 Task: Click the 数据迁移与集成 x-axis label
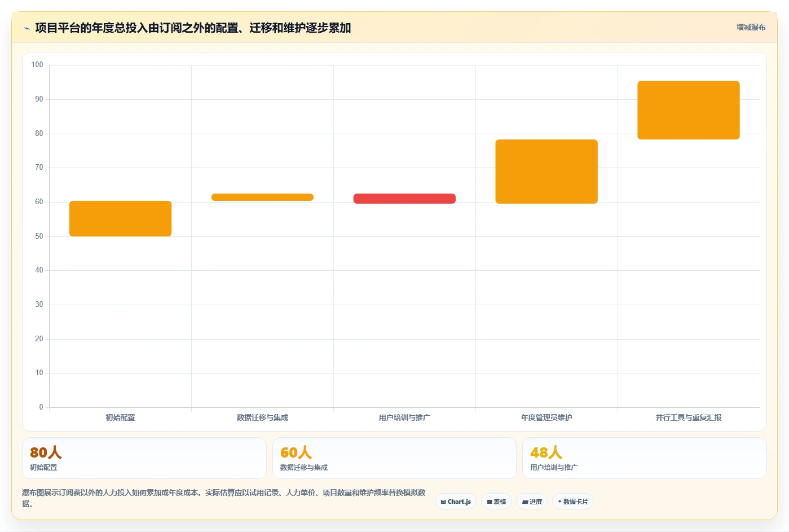tap(262, 417)
